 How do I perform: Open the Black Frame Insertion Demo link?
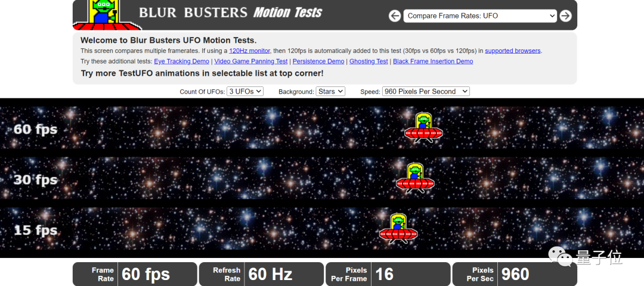point(433,61)
